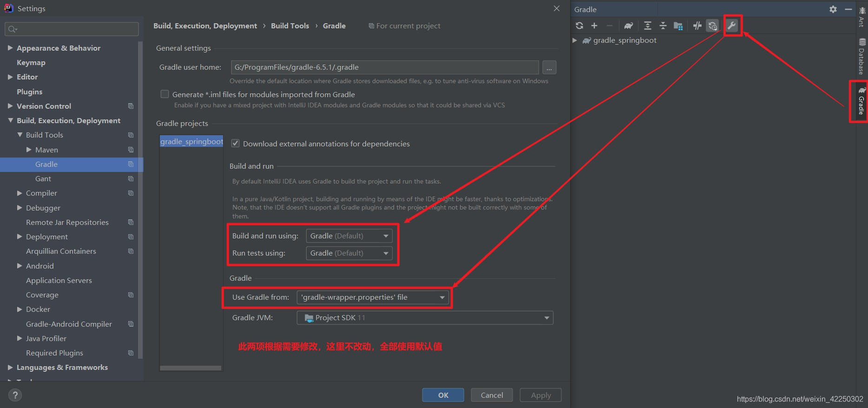Expand all nodes in Gradle panel toolbar

[648, 26]
